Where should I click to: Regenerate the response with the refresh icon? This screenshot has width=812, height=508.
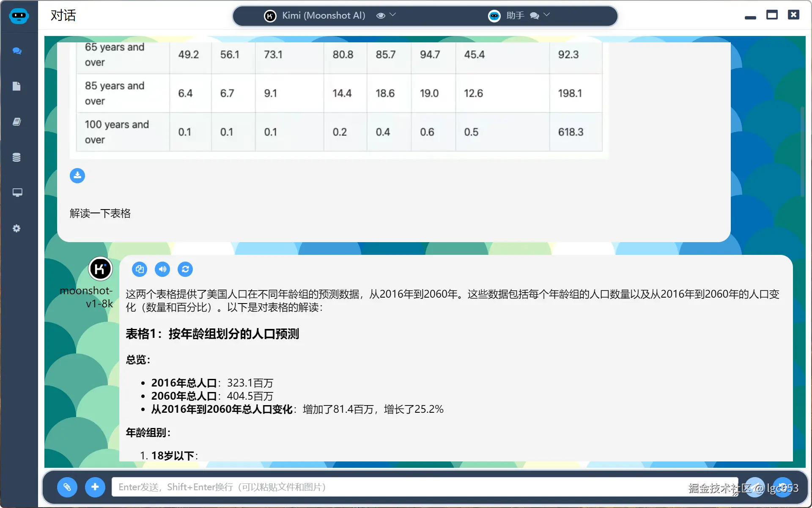pyautogui.click(x=185, y=269)
